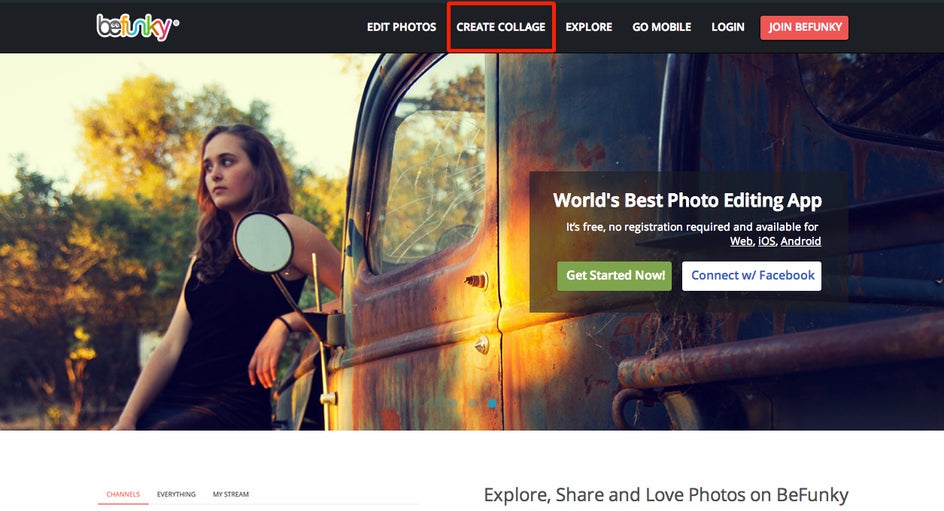Switch to the My Stream tab
944x511 pixels.
click(x=231, y=494)
